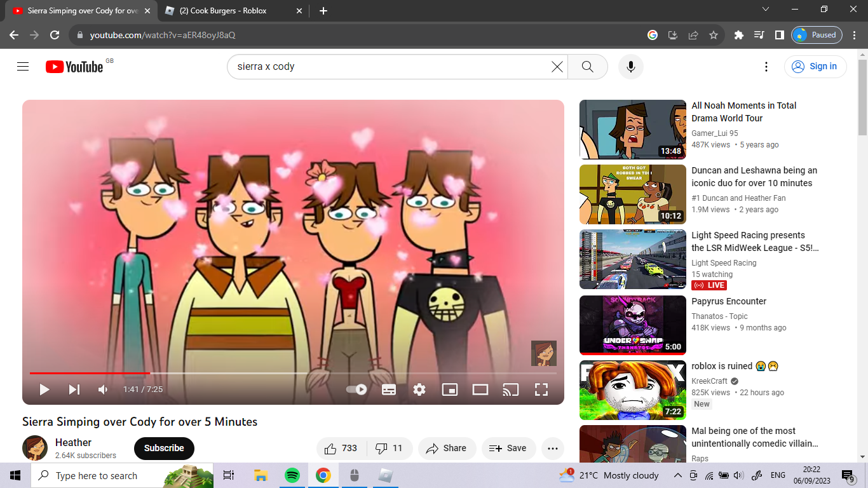Open the Chrome extensions puzzle icon
Screen dimensions: 868x488
(x=738, y=35)
